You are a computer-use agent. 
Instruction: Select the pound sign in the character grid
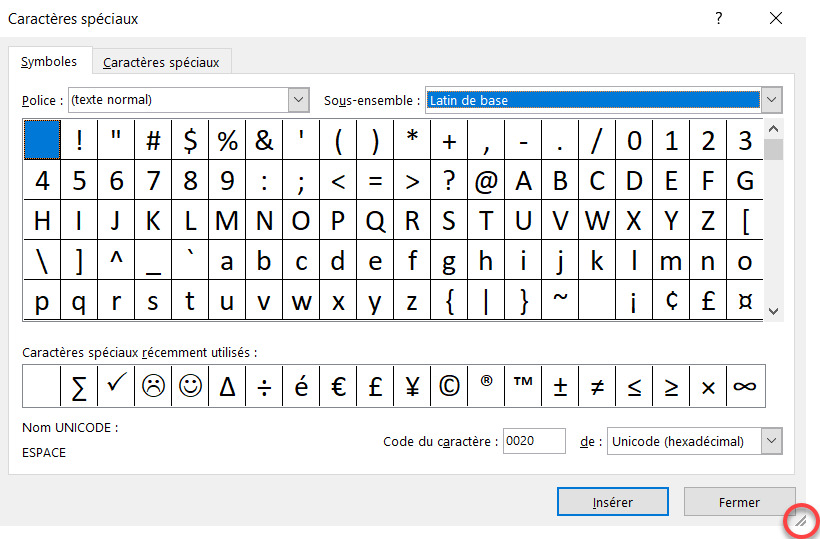708,300
